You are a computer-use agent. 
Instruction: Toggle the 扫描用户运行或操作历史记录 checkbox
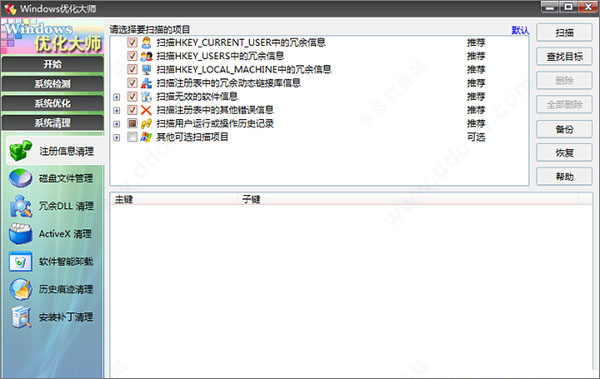[x=132, y=123]
